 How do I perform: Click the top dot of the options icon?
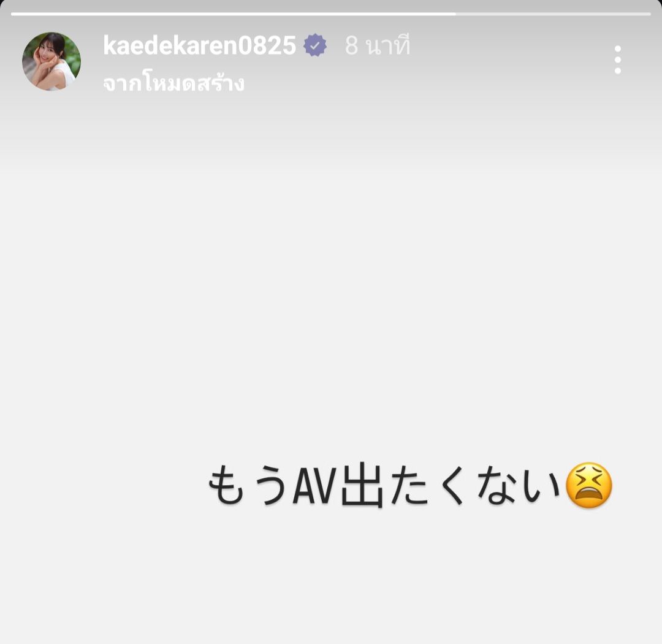point(618,49)
